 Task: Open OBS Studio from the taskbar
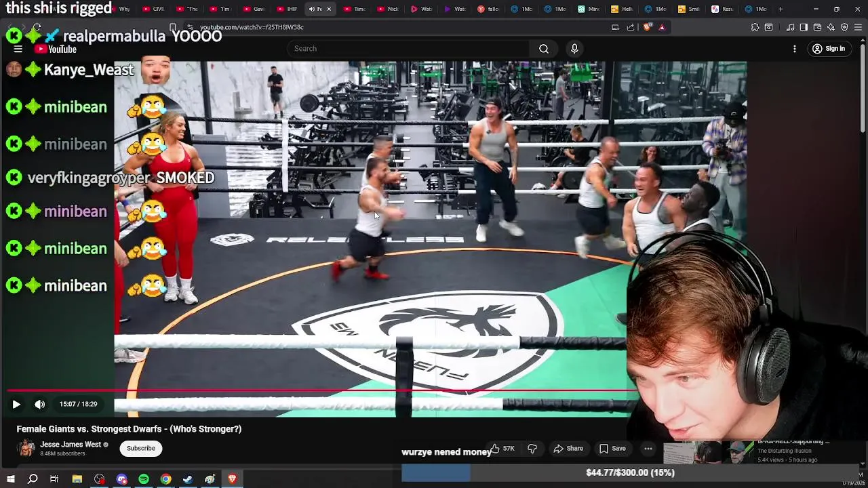tap(100, 479)
